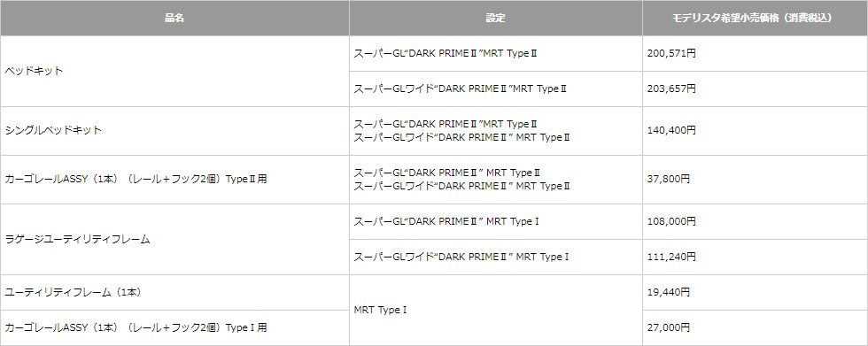Click the モデリスタ希望小売価格 column header
Image resolution: width=868 pixels, height=346 pixels.
tap(755, 19)
